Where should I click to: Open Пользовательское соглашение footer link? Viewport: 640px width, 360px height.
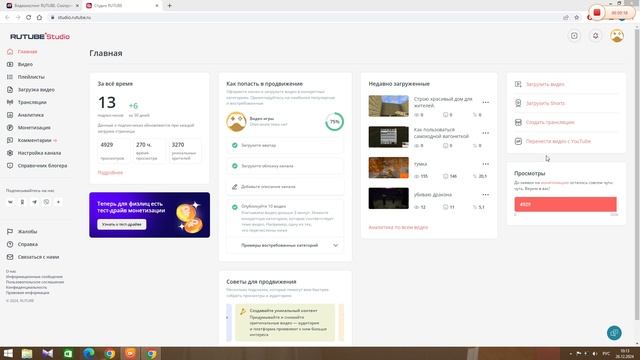pyautogui.click(x=35, y=282)
